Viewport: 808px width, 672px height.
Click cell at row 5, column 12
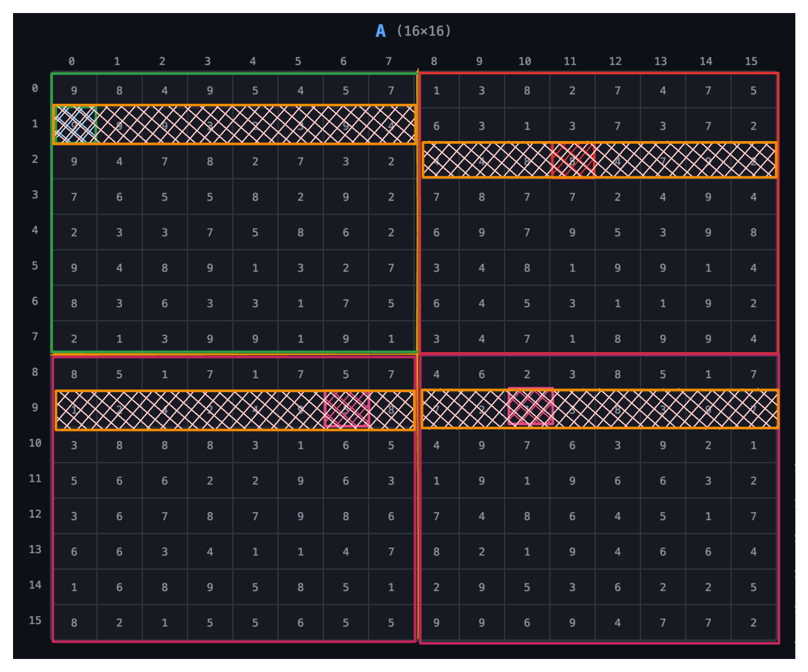point(617,268)
